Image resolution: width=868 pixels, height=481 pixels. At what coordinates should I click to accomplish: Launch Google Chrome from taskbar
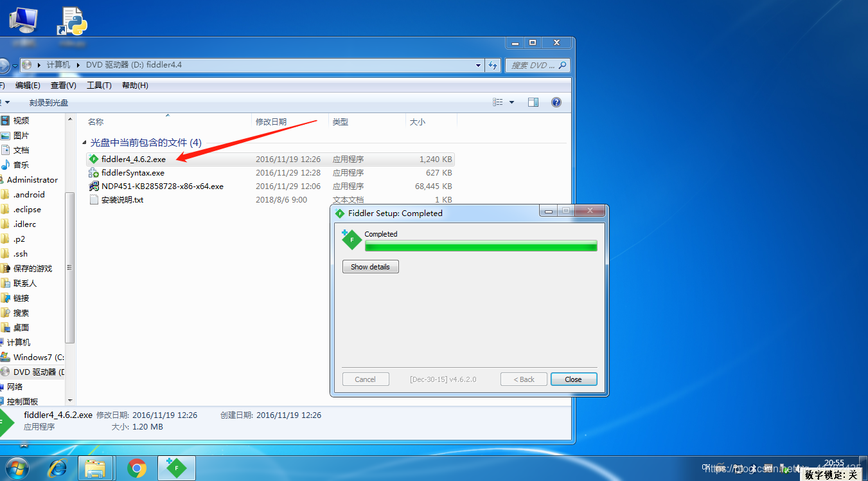tap(136, 468)
